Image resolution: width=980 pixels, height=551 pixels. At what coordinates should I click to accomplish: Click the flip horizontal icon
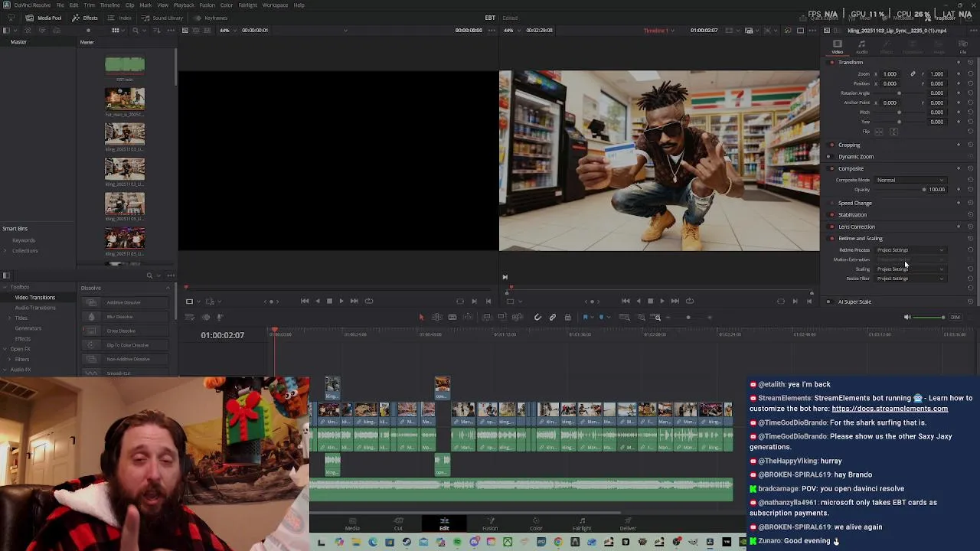879,132
